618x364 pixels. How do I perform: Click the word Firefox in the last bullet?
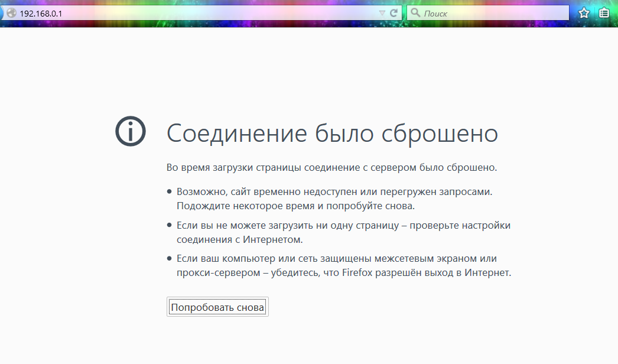coord(358,273)
